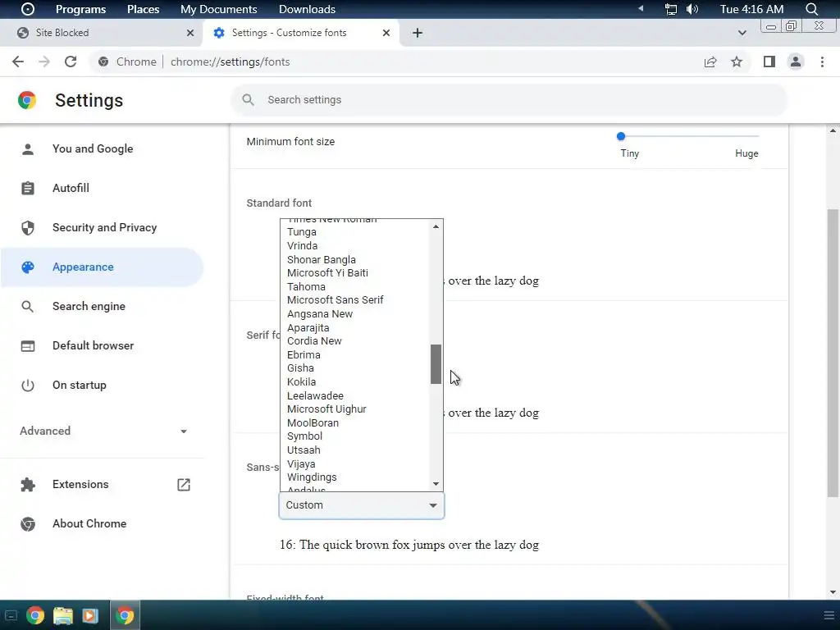Screen dimensions: 840x630
Task: Open the Places menu
Action: point(143,9)
